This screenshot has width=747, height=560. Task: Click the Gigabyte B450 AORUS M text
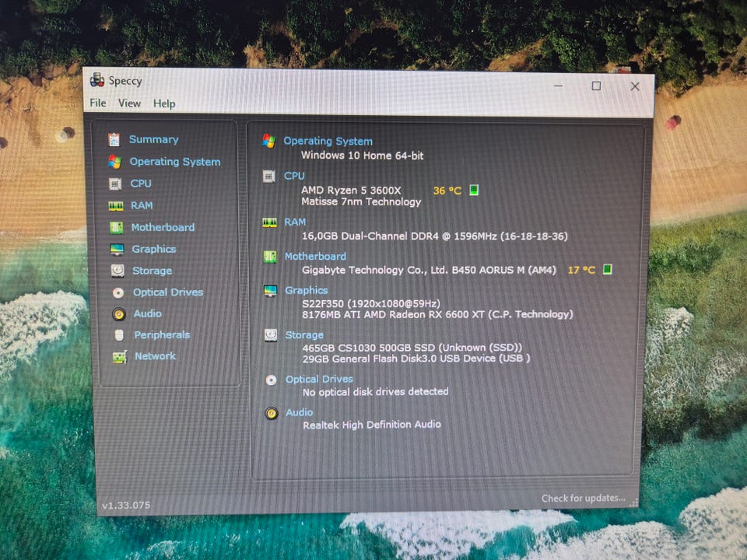[429, 270]
